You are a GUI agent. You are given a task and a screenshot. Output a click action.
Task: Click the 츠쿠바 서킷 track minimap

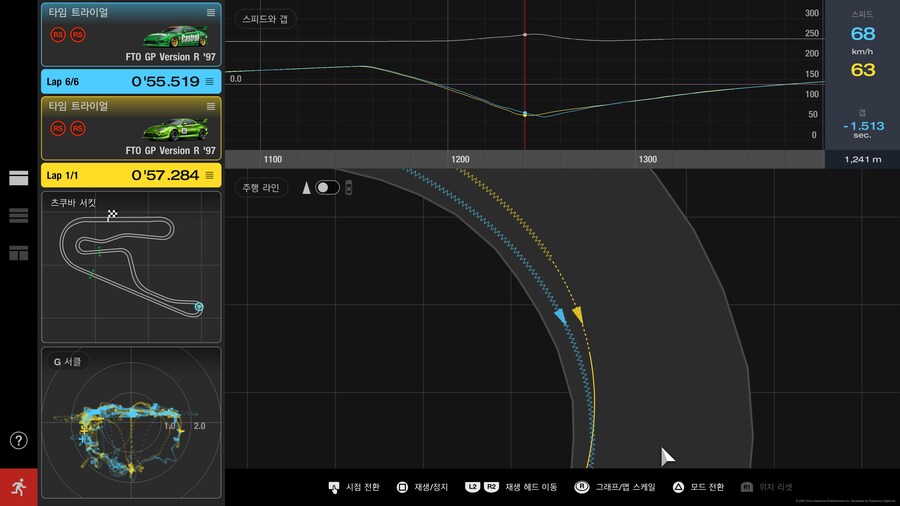click(130, 265)
